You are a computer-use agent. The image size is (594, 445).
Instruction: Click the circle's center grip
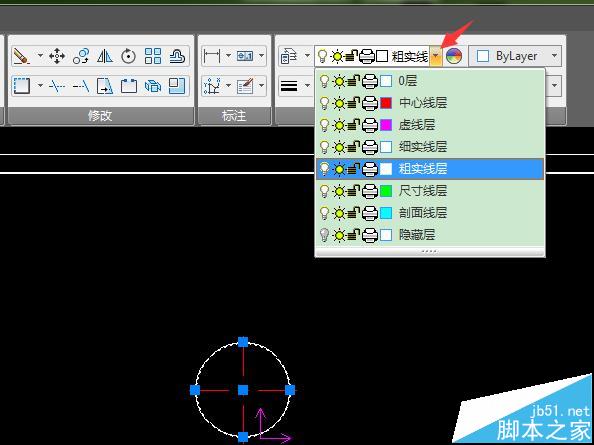tap(243, 390)
